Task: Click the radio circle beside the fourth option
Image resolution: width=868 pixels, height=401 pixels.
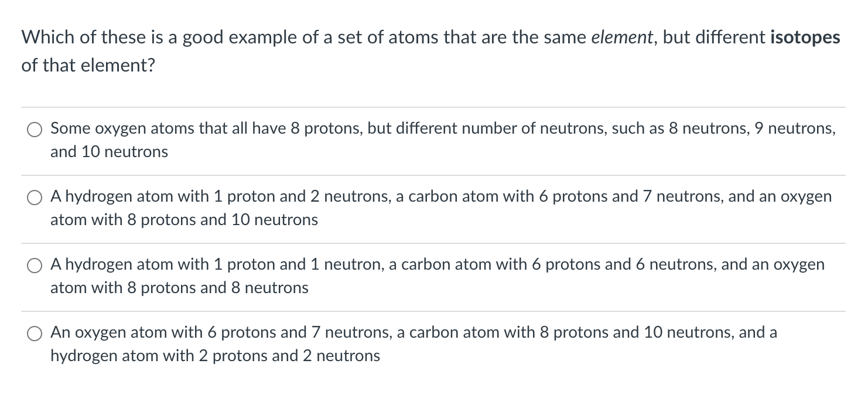Action: coord(35,333)
